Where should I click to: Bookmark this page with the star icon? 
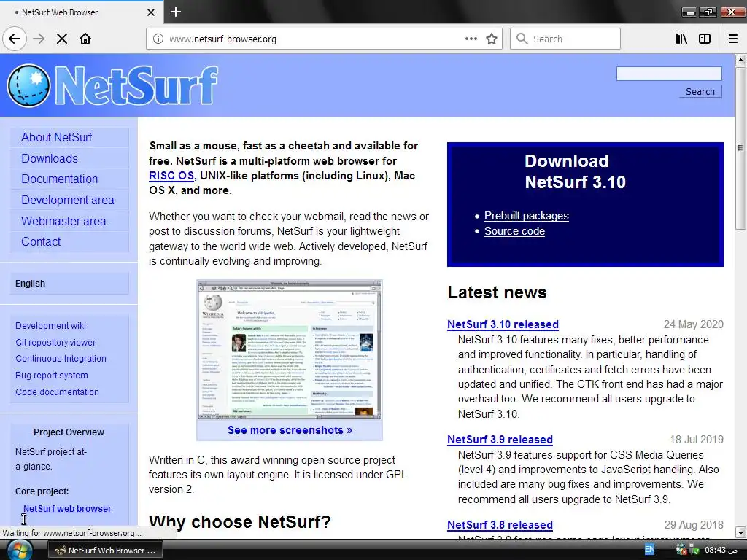coord(492,39)
